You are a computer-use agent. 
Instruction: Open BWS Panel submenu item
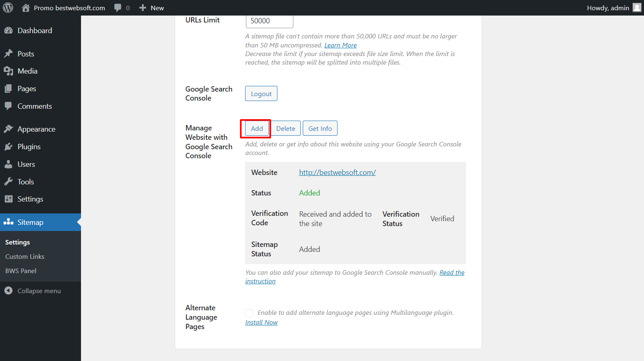click(x=21, y=271)
